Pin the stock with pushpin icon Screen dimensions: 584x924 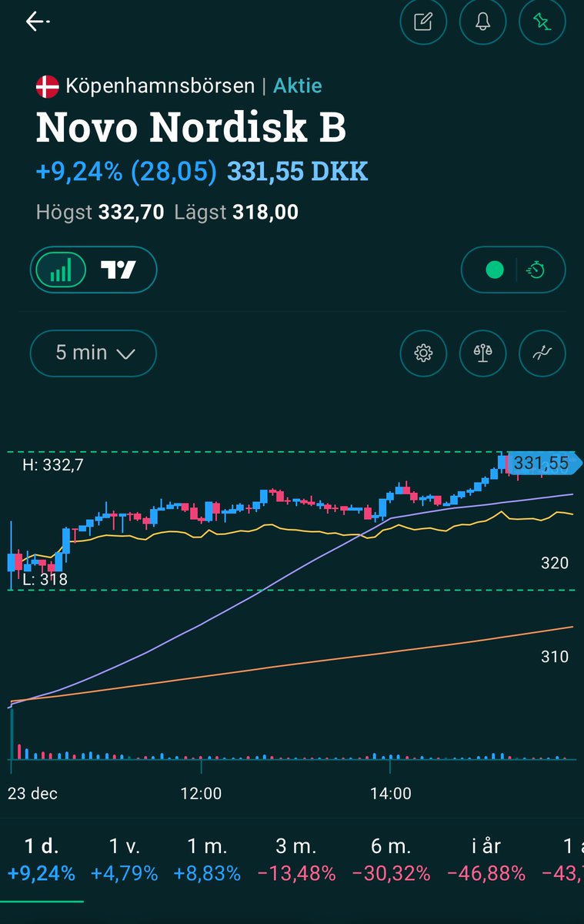tap(542, 22)
